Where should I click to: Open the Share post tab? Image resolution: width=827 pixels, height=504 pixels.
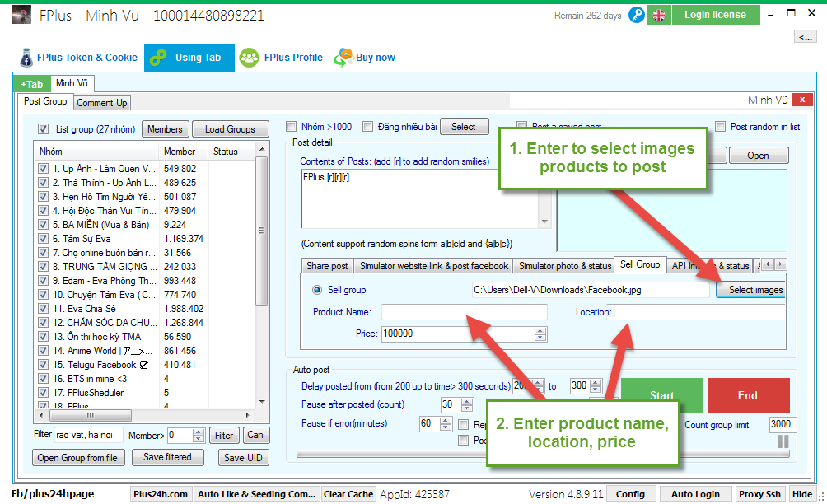[x=327, y=266]
